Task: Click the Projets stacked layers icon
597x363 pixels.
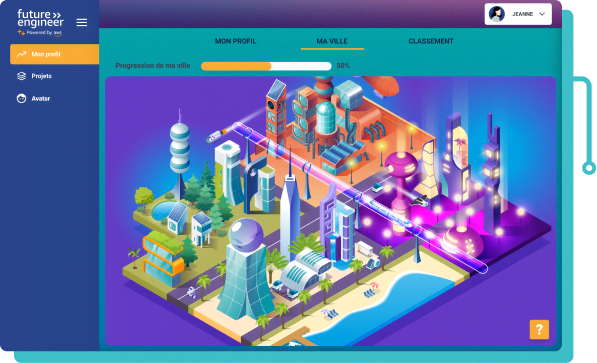Action: pyautogui.click(x=21, y=76)
